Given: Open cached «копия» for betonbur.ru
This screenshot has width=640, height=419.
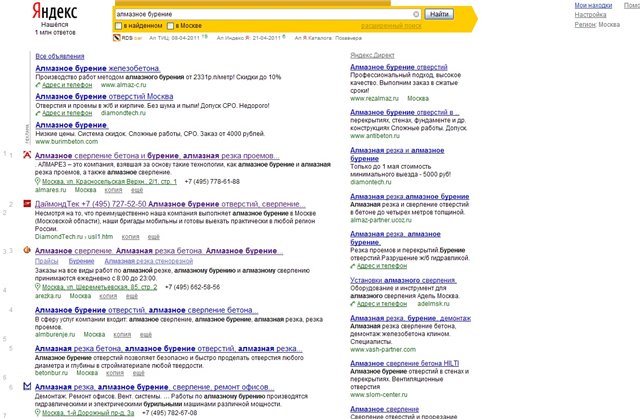Looking at the screenshot, I should coord(115,373).
